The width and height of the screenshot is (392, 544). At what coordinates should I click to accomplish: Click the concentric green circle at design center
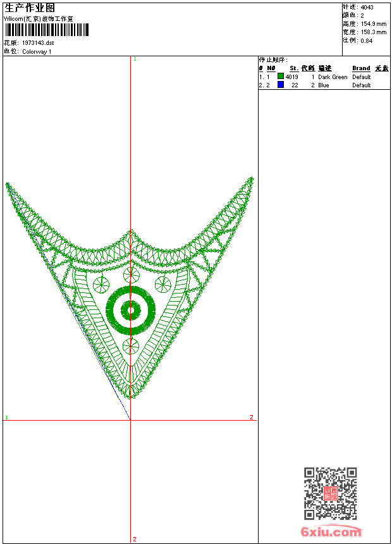(131, 310)
